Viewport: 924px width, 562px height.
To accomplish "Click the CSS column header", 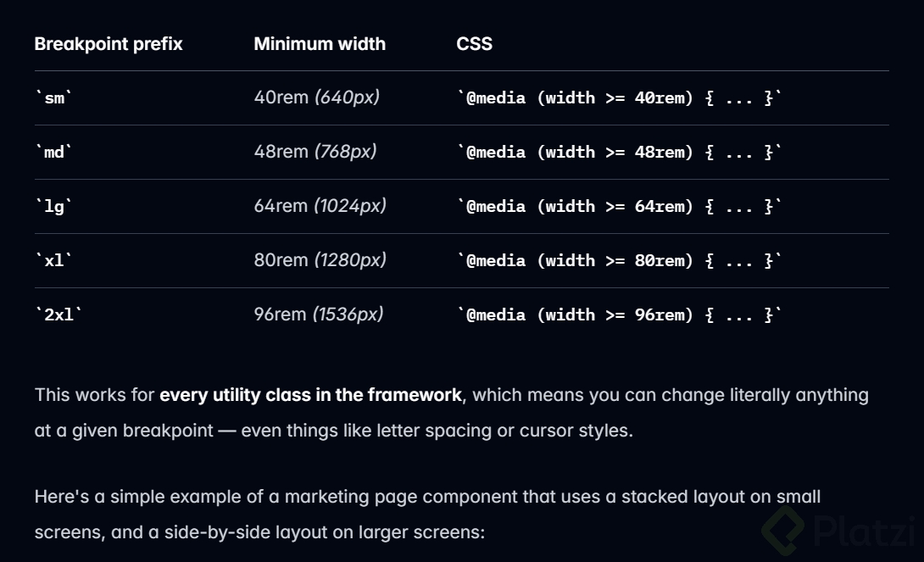I will click(x=474, y=44).
